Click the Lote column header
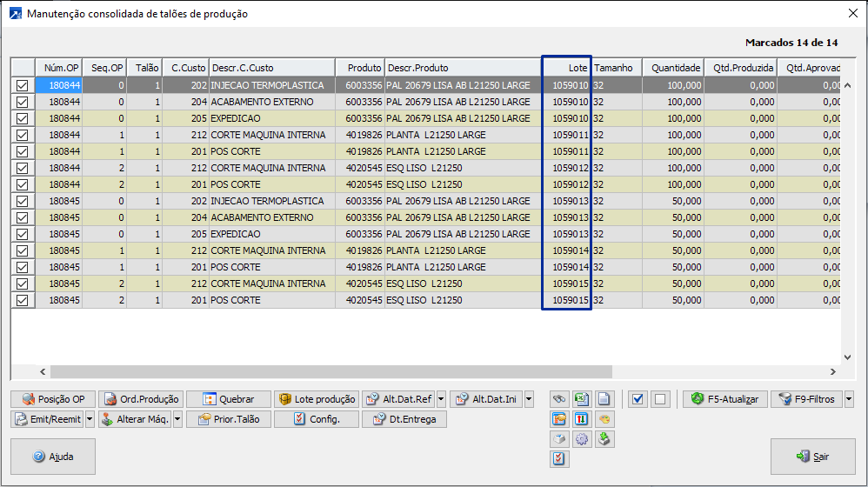 [x=566, y=68]
